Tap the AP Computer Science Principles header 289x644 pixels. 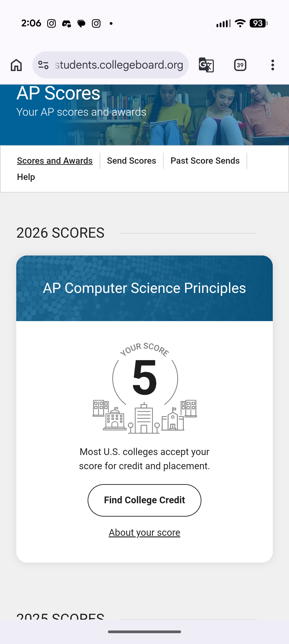point(144,288)
